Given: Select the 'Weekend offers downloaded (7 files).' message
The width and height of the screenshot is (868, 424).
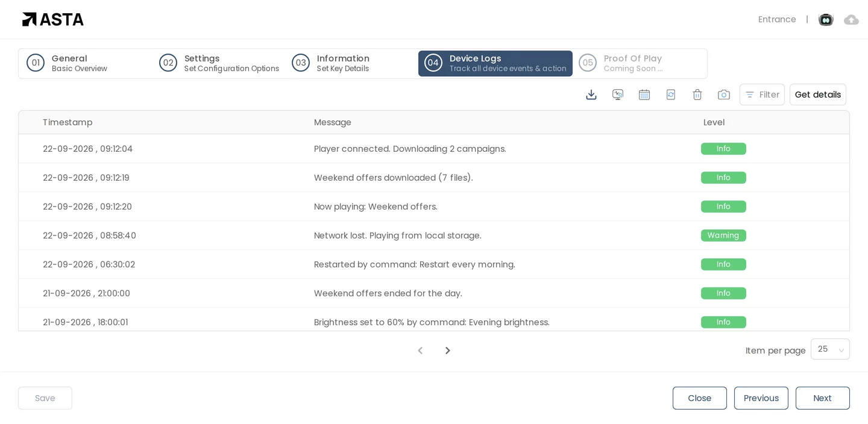Looking at the screenshot, I should point(394,178).
